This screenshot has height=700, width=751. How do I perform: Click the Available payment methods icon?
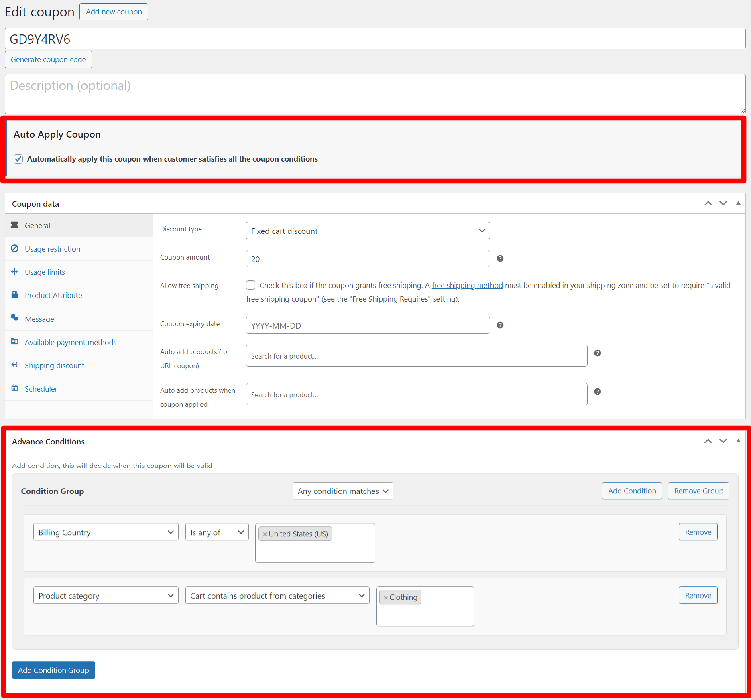15,341
